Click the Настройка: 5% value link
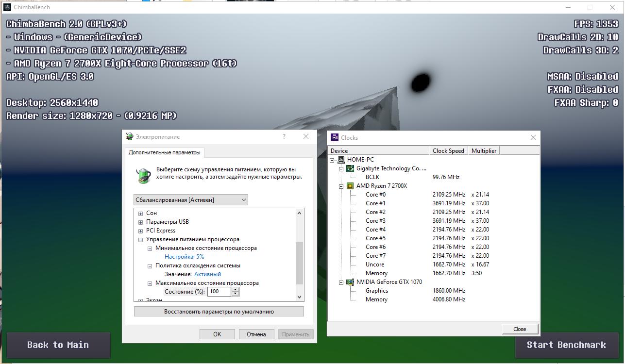 click(x=185, y=257)
